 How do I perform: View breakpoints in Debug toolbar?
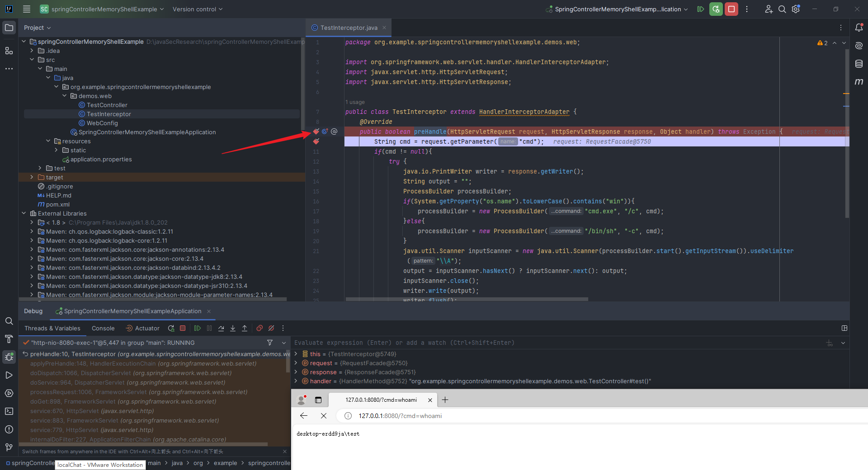[259, 329]
